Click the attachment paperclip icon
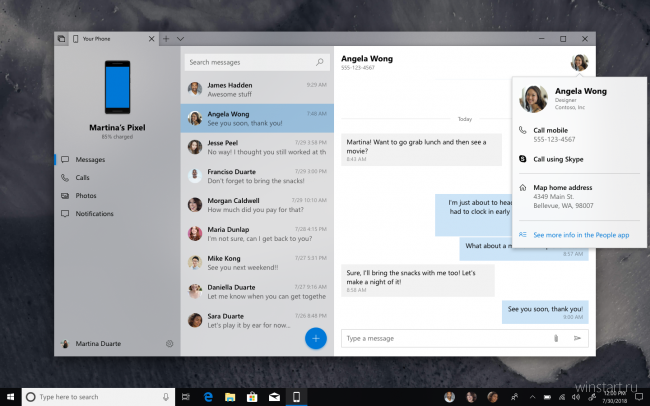650x406 pixels. click(x=556, y=338)
